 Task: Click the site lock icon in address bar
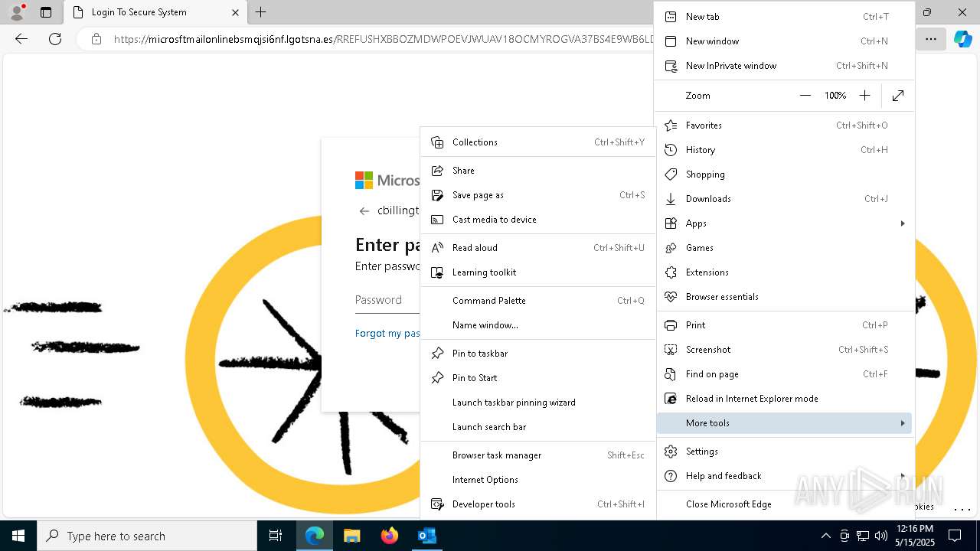coord(96,39)
